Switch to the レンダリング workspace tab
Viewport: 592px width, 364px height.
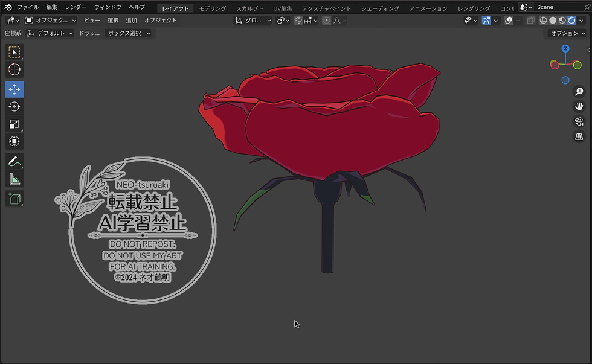click(474, 8)
